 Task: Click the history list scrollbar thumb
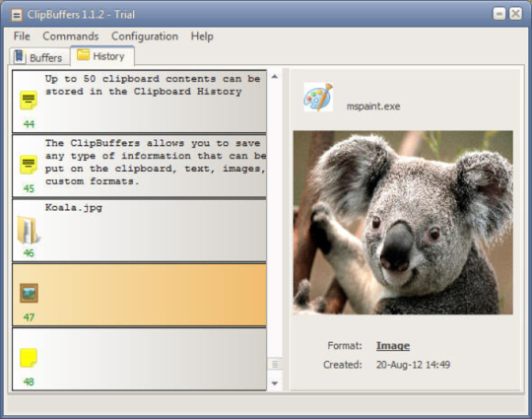pos(275,365)
